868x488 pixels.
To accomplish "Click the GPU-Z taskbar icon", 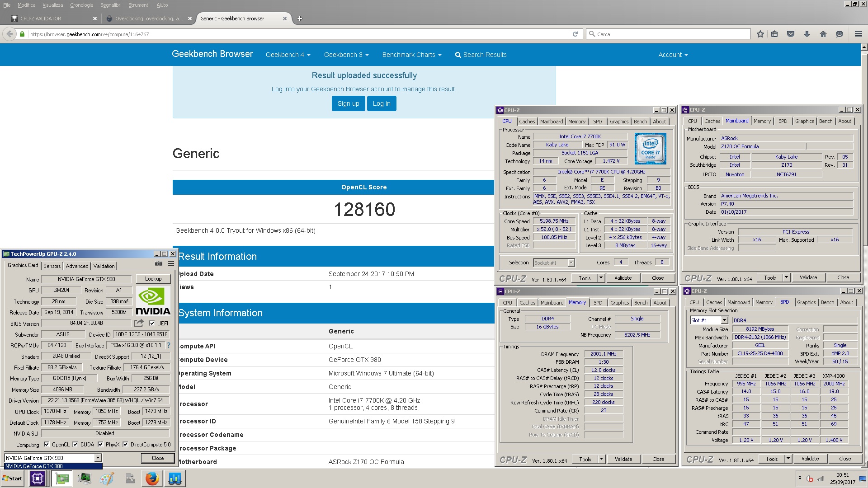I will click(61, 479).
